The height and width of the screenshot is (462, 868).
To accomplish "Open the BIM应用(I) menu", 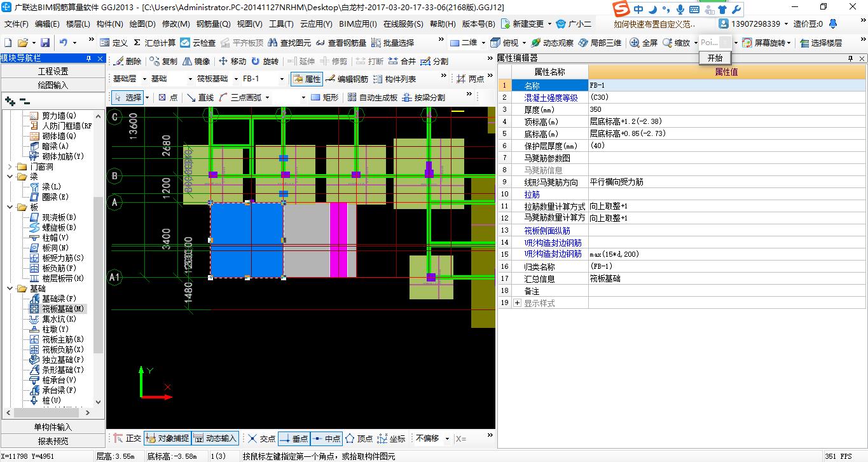I will point(358,24).
